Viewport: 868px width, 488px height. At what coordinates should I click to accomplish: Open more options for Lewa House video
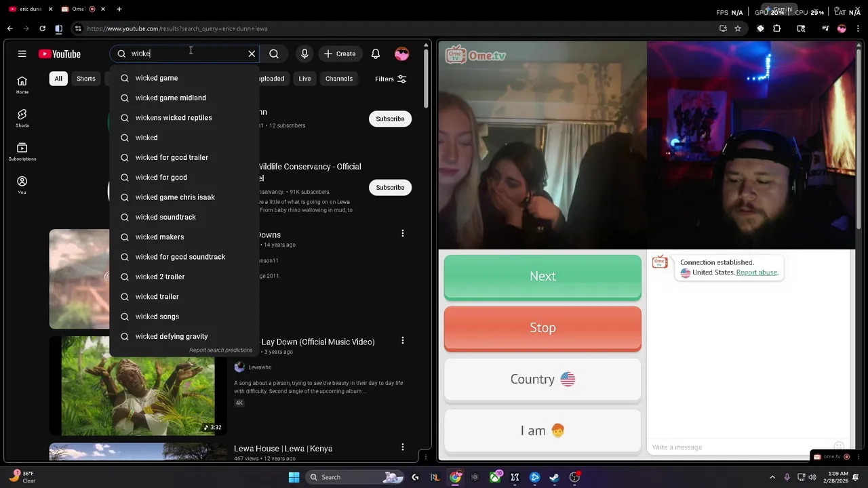[403, 447]
